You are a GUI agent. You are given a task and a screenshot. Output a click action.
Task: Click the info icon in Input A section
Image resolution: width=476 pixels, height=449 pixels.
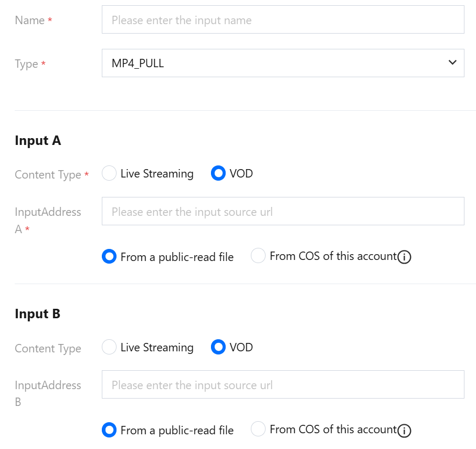point(404,257)
